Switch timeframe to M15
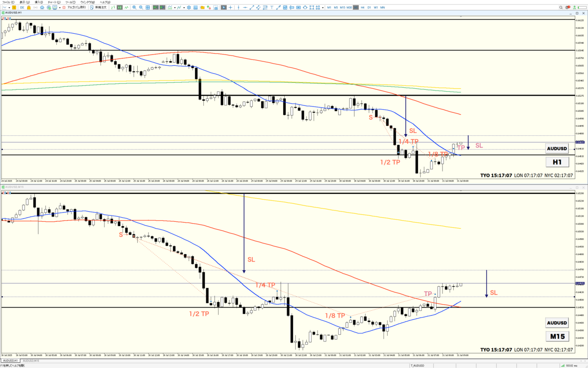This screenshot has height=368, width=588. pos(343,8)
